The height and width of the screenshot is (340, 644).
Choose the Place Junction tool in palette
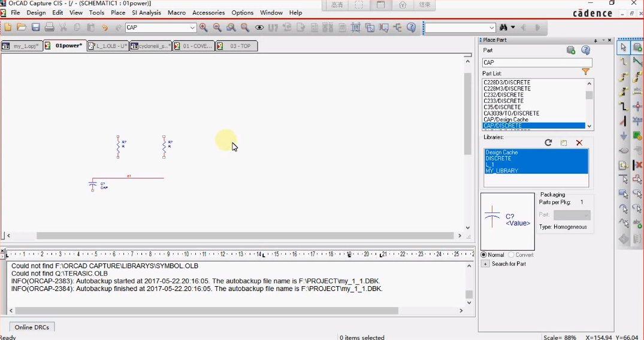(637, 107)
